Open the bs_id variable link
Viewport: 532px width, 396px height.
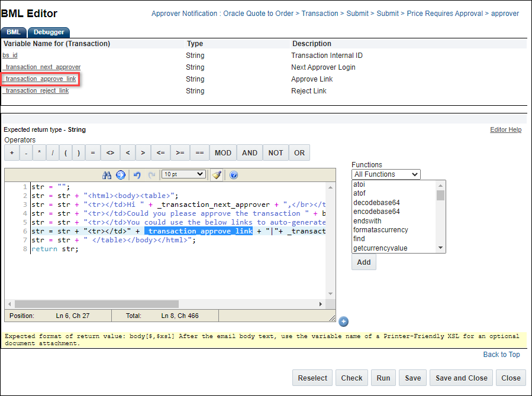click(9, 55)
